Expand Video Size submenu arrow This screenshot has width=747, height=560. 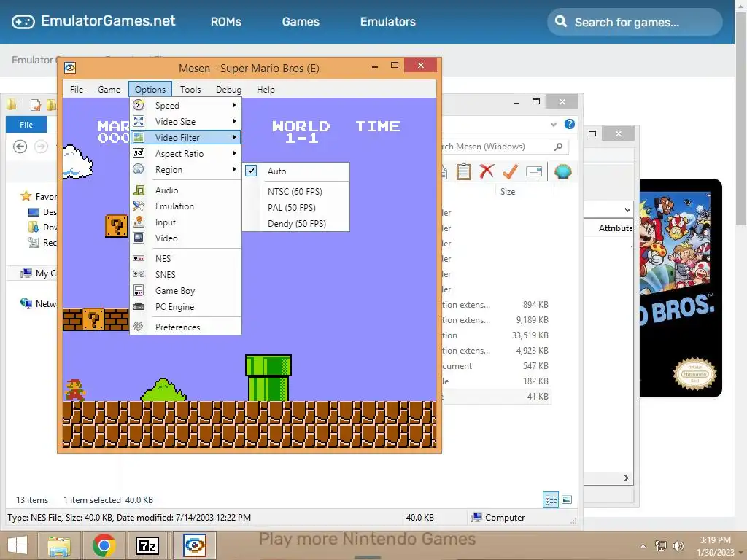(234, 122)
